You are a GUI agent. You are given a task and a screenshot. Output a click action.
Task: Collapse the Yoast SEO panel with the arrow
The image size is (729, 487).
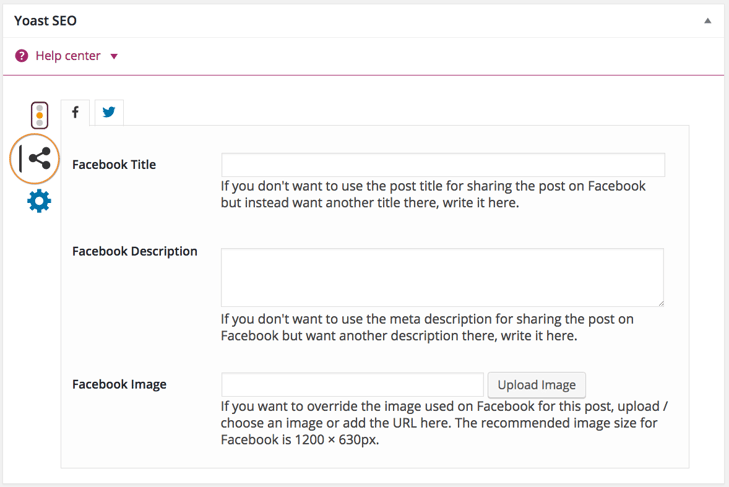tap(708, 21)
